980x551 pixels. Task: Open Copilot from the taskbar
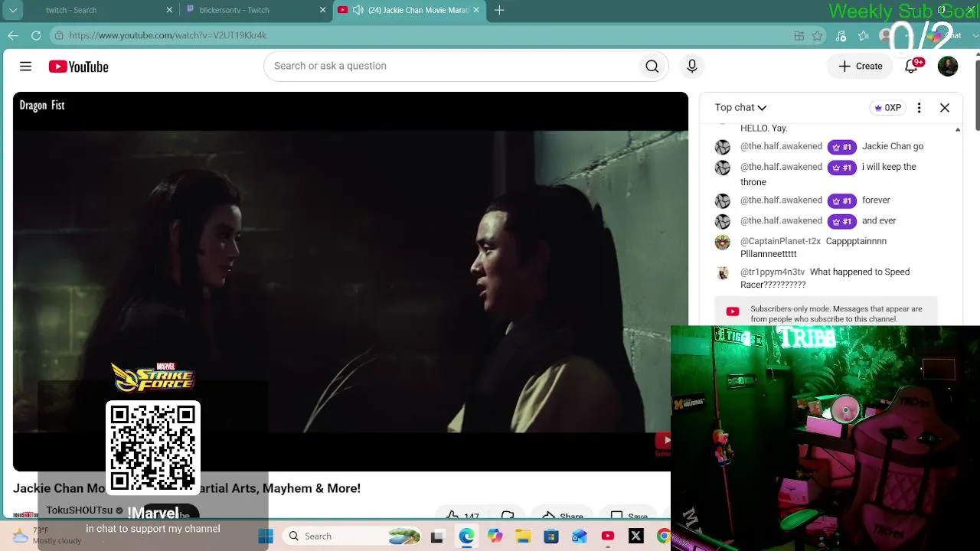point(495,536)
